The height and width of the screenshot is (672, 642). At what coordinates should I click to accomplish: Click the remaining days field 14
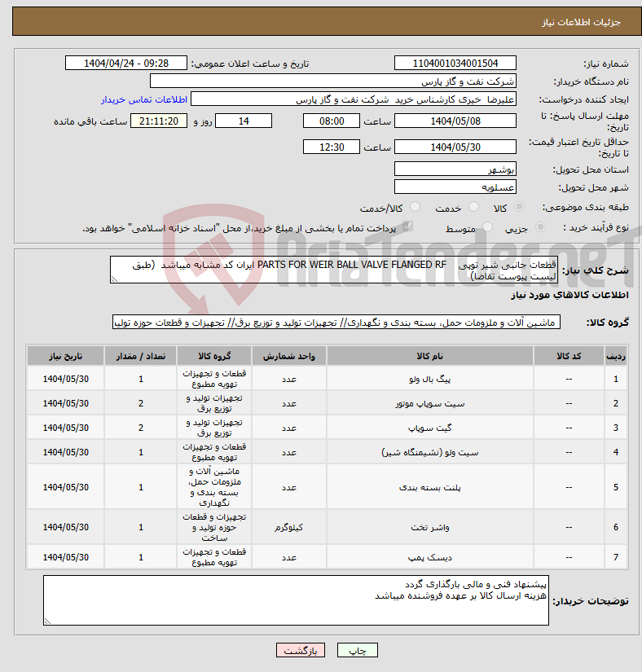(x=244, y=121)
